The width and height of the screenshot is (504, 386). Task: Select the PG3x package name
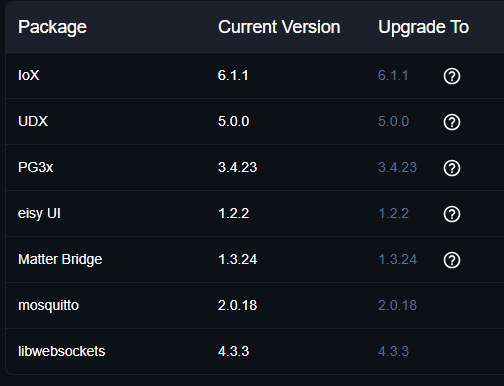(x=35, y=167)
